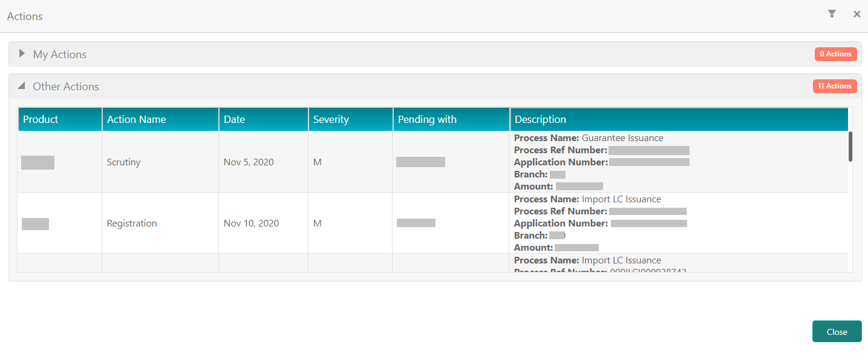Expand the My Actions section arrow
The image size is (868, 364).
pyautogui.click(x=22, y=53)
